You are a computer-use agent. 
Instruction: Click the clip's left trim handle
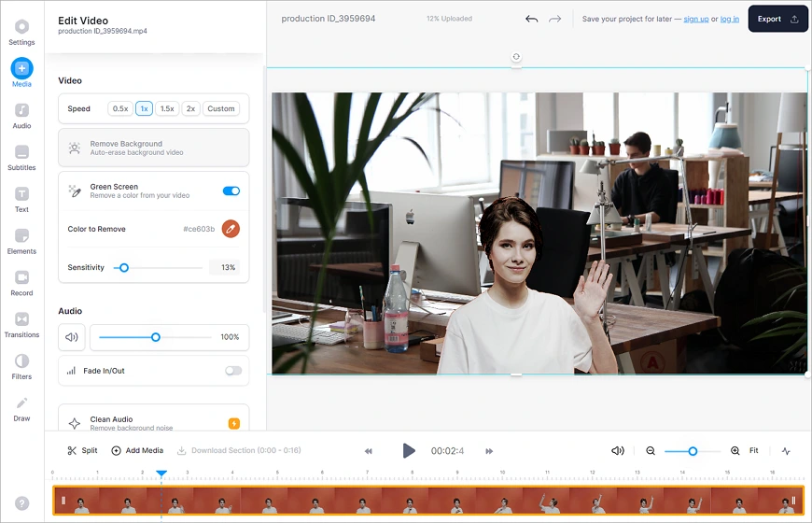point(63,501)
